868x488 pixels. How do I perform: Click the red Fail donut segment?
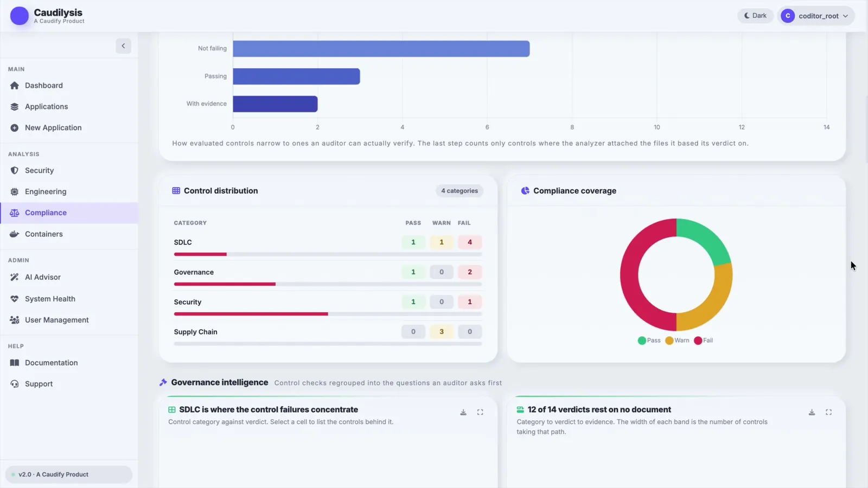(x=629, y=275)
